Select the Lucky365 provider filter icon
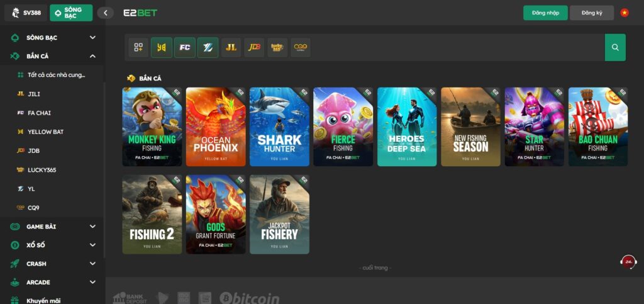The image size is (644, 304). (x=277, y=48)
